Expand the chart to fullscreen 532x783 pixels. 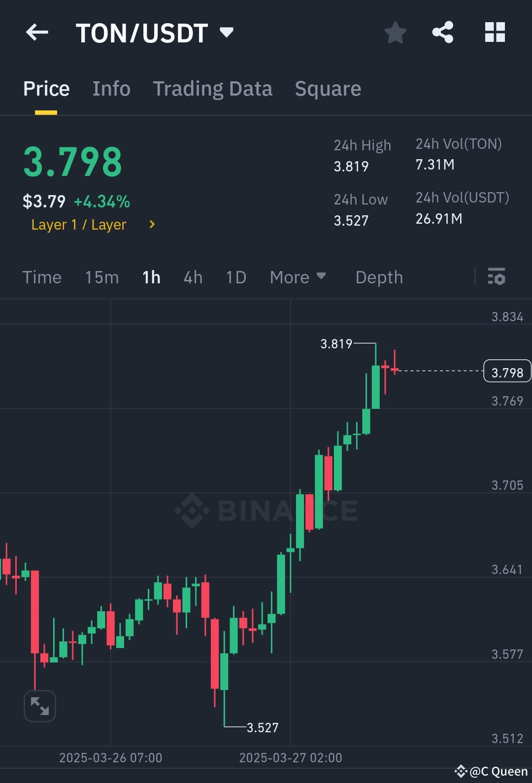(x=39, y=706)
